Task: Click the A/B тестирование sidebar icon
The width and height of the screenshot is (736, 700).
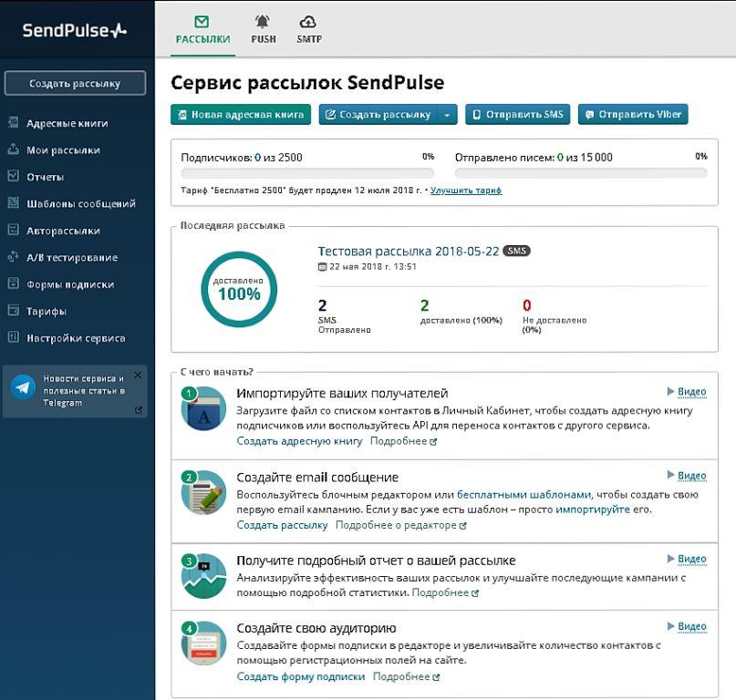Action: [x=13, y=257]
